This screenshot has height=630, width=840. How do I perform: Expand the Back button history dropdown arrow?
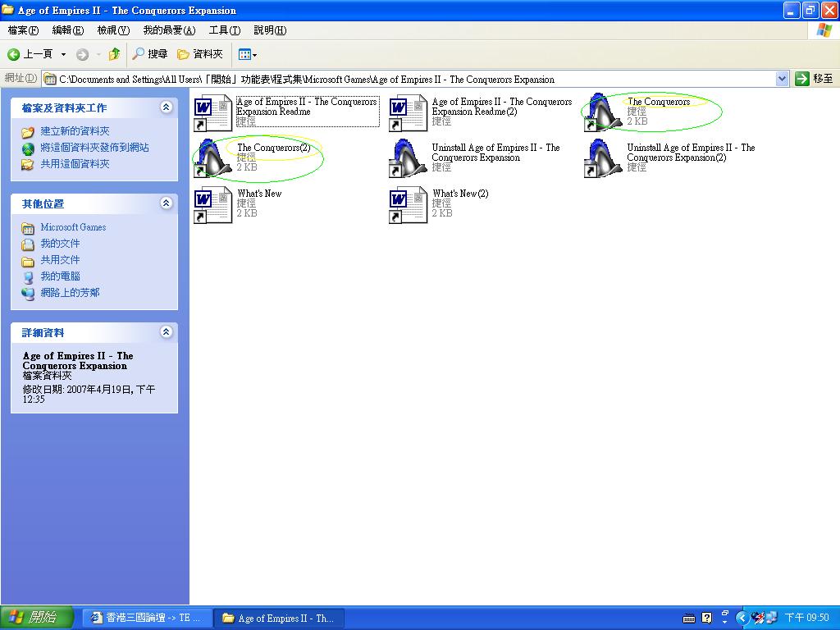tap(63, 54)
